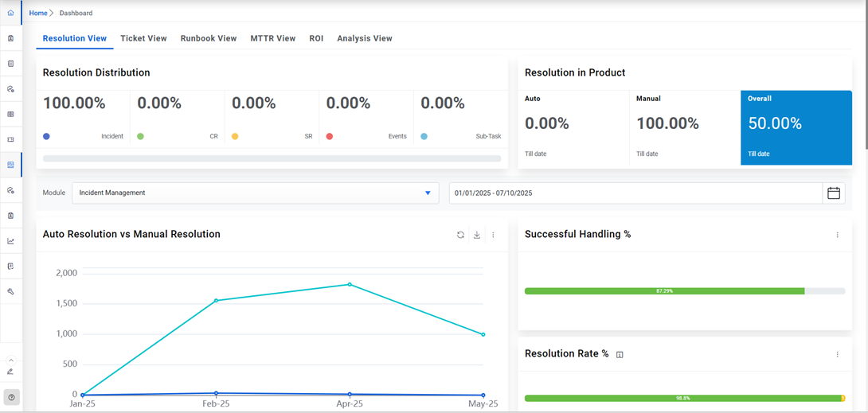Open the help icon at sidebar bottom
Viewport: 868px width, 413px height.
tap(11, 397)
